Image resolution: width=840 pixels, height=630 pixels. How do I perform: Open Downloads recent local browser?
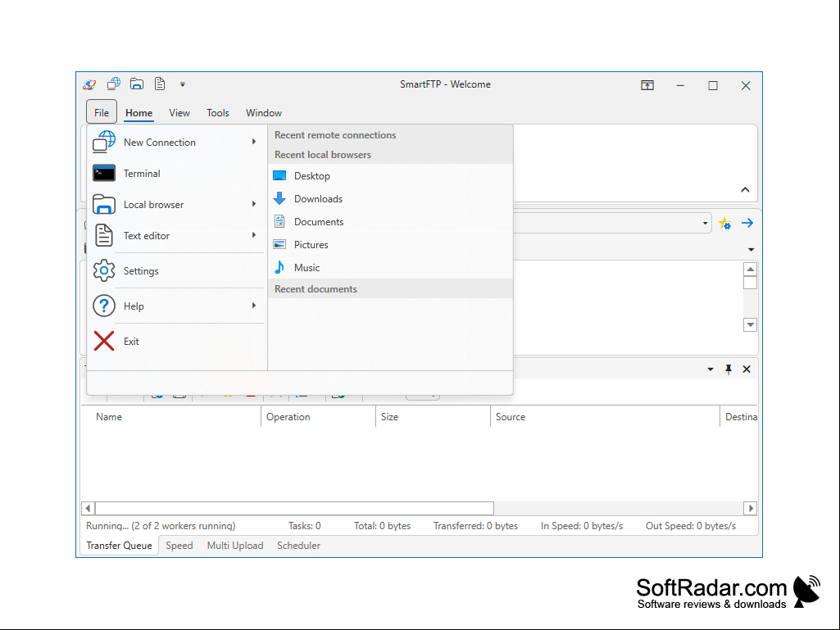point(390,199)
